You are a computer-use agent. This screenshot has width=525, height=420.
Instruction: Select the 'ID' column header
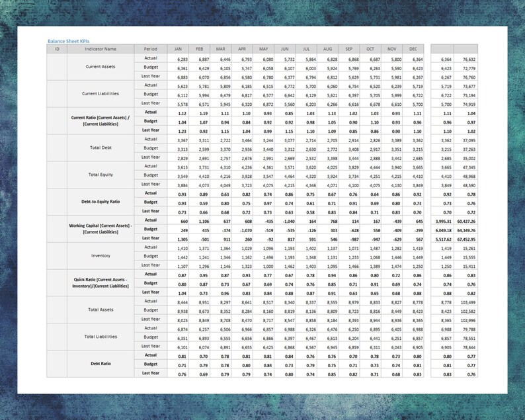pyautogui.click(x=57, y=49)
